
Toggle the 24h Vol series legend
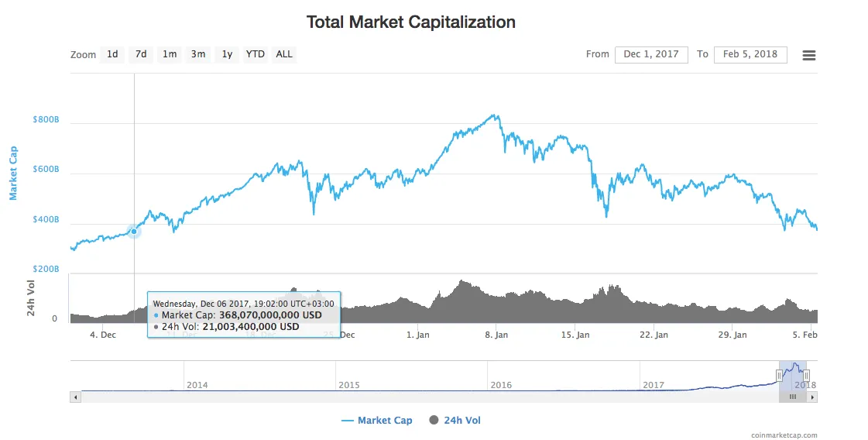(455, 420)
